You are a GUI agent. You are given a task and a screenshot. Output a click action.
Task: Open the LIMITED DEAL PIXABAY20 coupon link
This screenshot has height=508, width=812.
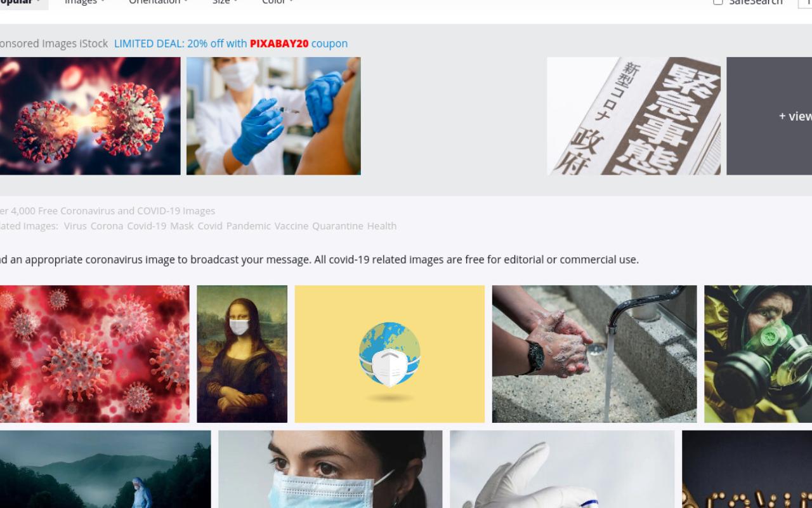[x=231, y=44]
